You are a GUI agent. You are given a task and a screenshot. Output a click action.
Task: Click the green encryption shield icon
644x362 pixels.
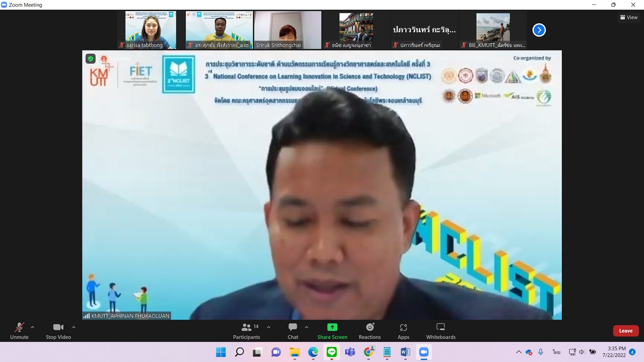point(90,59)
